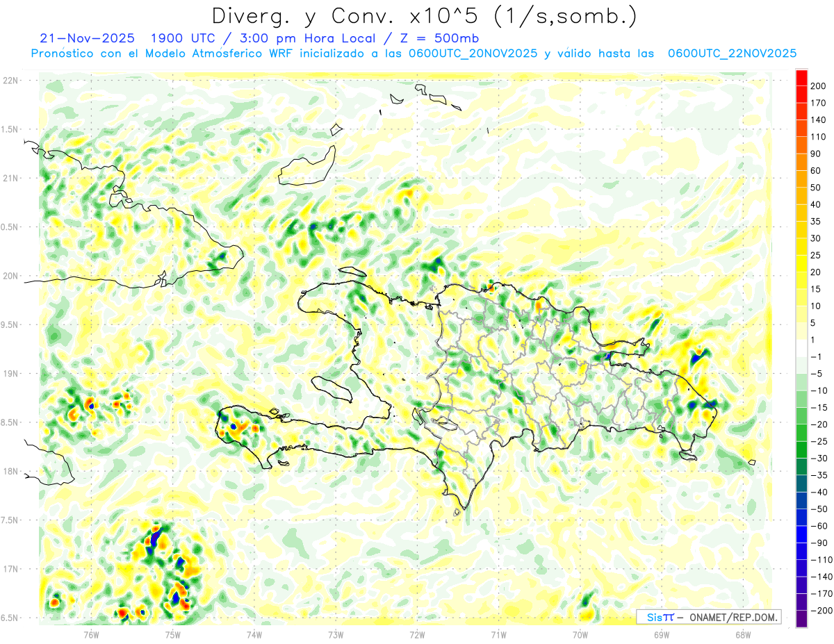Select the 1.5N latitude label
The width and height of the screenshot is (834, 644).
[x=11, y=129]
